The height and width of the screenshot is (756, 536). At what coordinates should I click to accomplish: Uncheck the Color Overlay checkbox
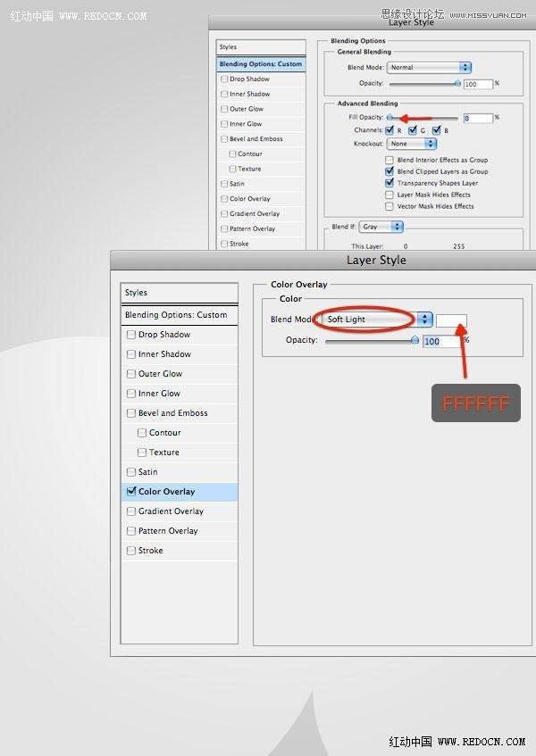131,492
